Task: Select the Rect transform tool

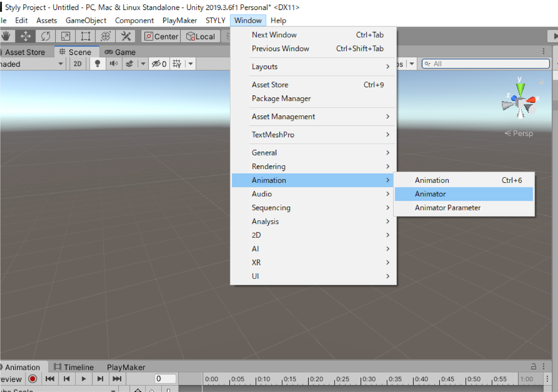Action: [x=85, y=36]
